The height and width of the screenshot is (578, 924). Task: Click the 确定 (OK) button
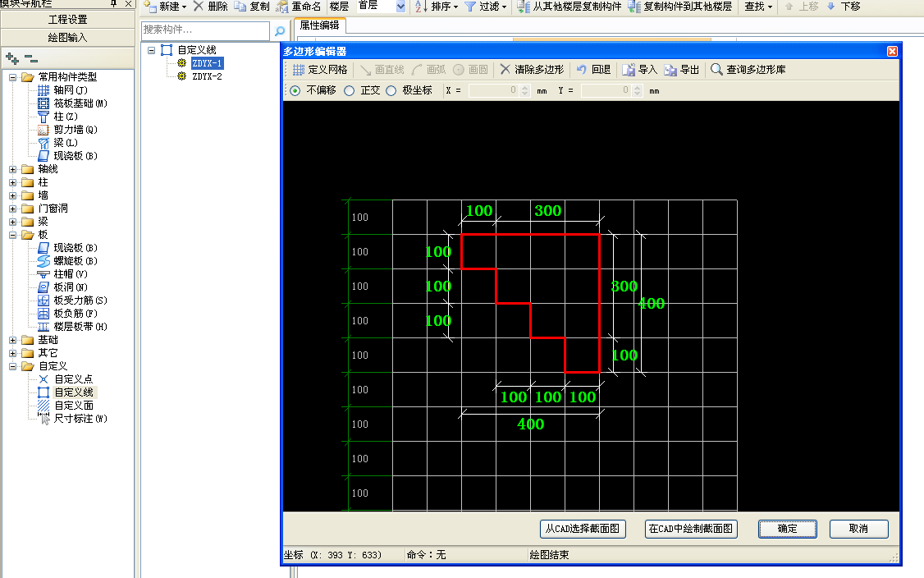point(787,529)
